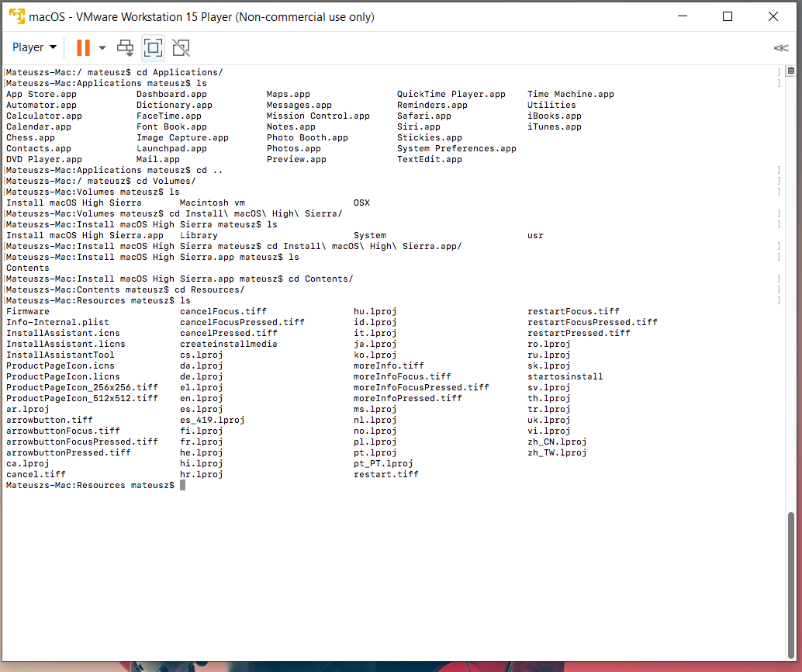Click the terminal scrollbar thumb
This screenshot has height=672, width=802.
790,585
